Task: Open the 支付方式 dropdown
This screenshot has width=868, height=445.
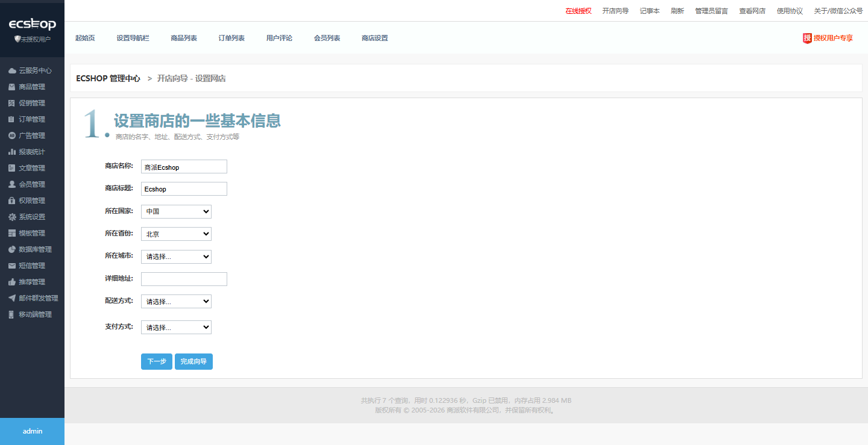Action: 176,328
